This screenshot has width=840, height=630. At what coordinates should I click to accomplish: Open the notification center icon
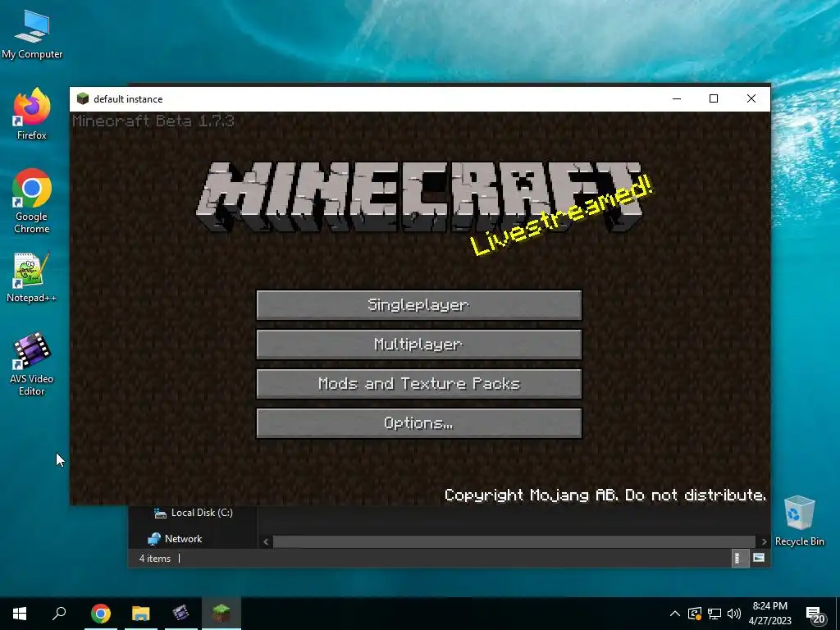point(815,614)
